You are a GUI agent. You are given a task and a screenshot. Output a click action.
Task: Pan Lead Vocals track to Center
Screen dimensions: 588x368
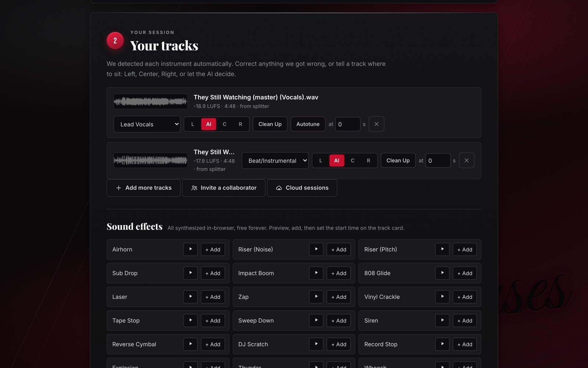tap(225, 124)
